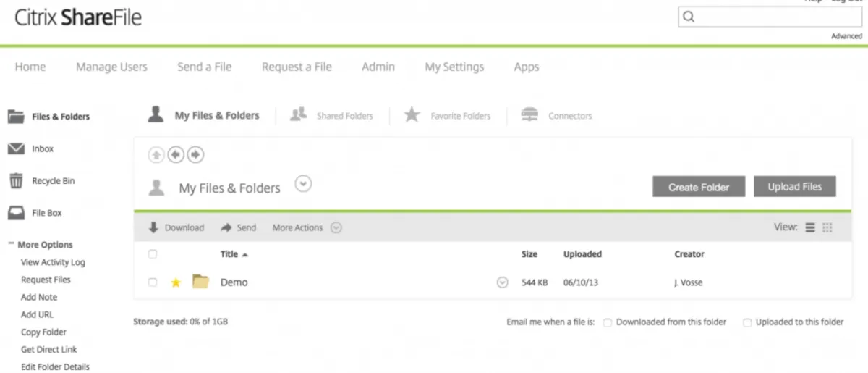Open the More Actions dropdown
The image size is (868, 373).
336,227
